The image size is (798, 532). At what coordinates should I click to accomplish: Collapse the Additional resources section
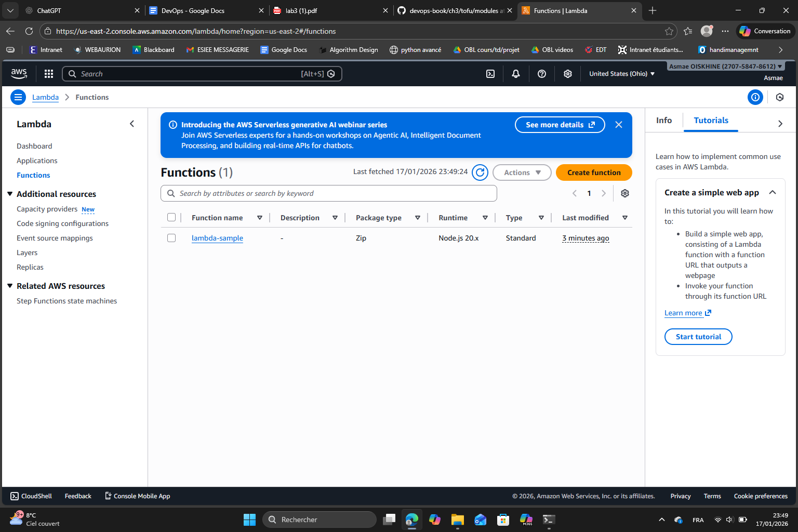tap(10, 194)
